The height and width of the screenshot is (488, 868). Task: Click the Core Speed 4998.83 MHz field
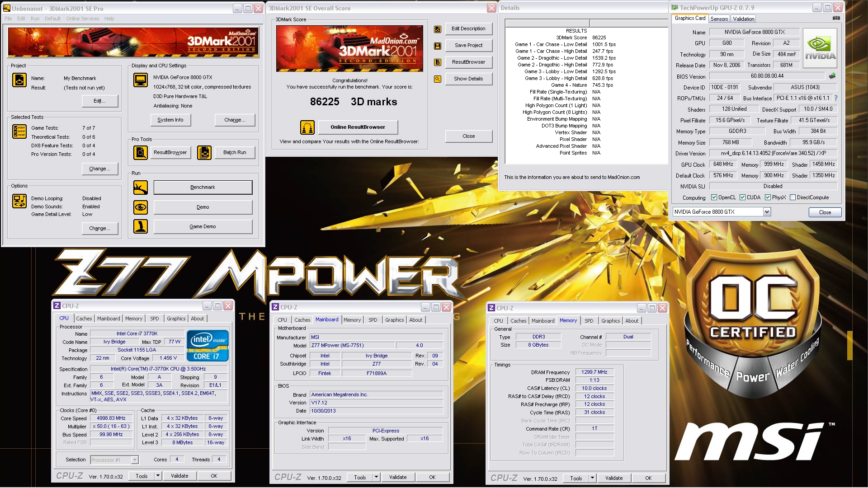tap(111, 418)
